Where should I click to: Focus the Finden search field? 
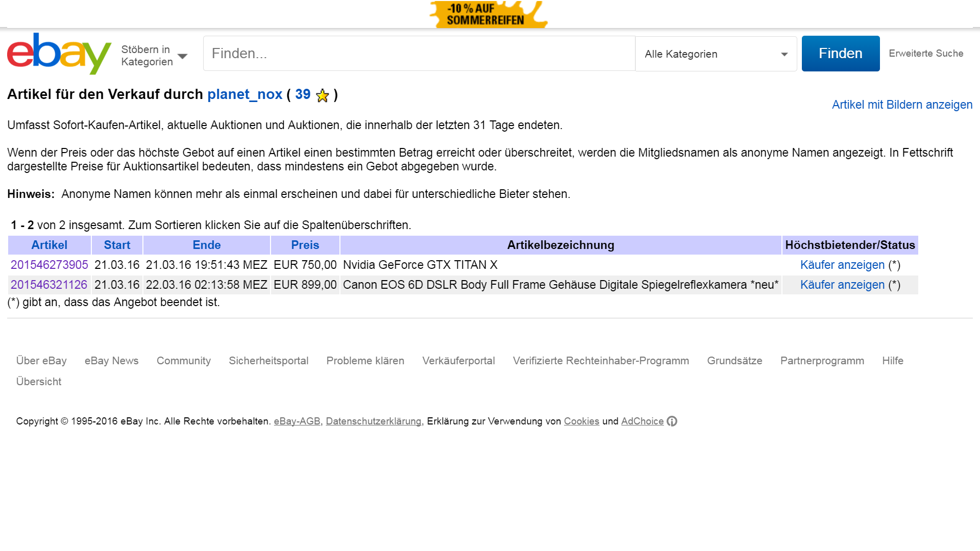click(x=419, y=54)
